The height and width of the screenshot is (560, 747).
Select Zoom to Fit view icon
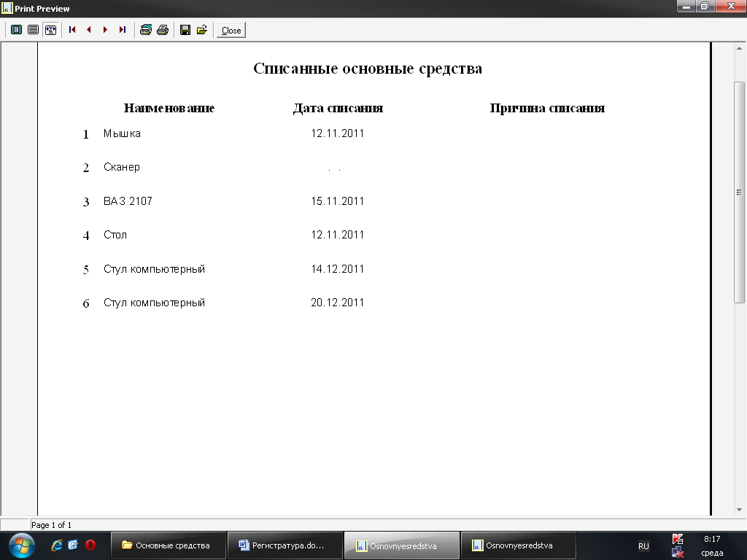point(16,30)
